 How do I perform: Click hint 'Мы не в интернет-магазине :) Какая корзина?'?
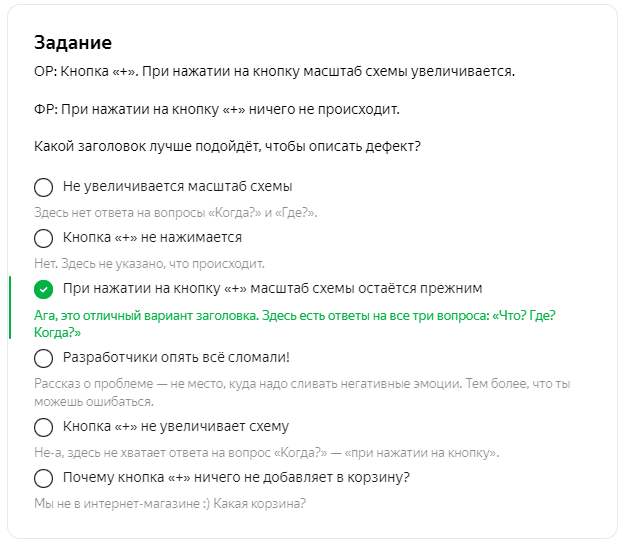(170, 504)
